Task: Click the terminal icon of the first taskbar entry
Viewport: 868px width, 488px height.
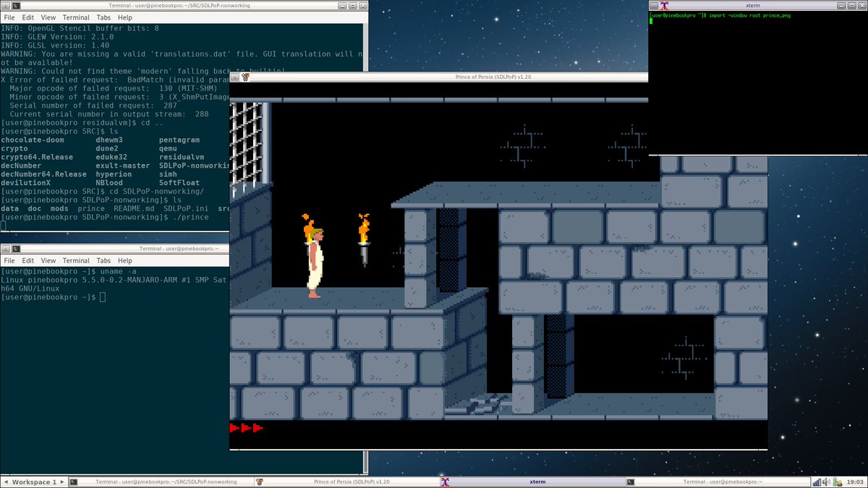Action: click(x=73, y=481)
